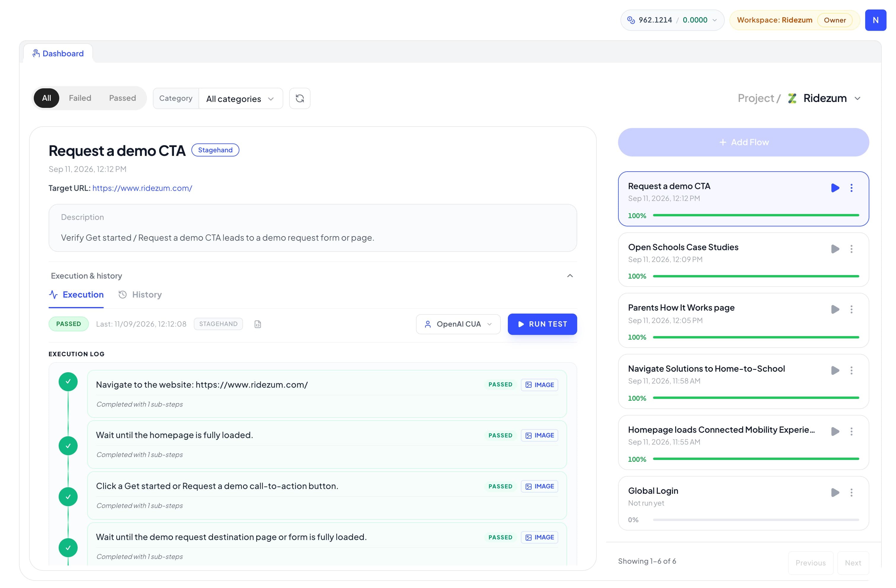Click the progress bar of Global Login card

(x=756, y=520)
